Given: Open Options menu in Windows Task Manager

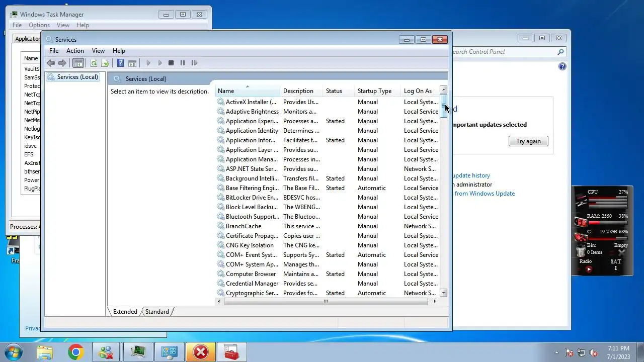Looking at the screenshot, I should tap(39, 25).
